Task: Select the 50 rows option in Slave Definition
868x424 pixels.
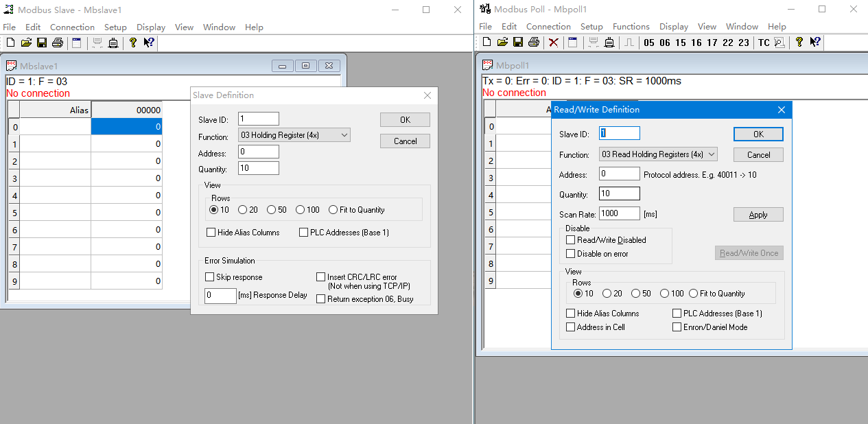Action: [x=272, y=210]
